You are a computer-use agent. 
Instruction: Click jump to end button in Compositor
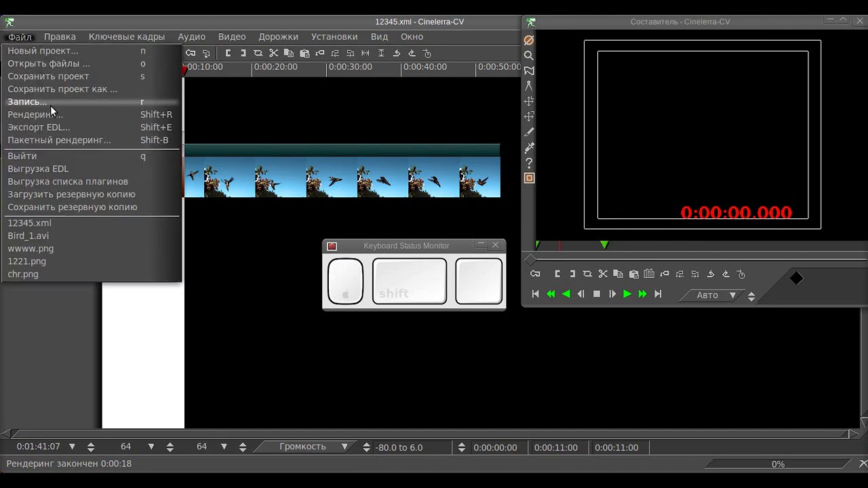pyautogui.click(x=658, y=294)
